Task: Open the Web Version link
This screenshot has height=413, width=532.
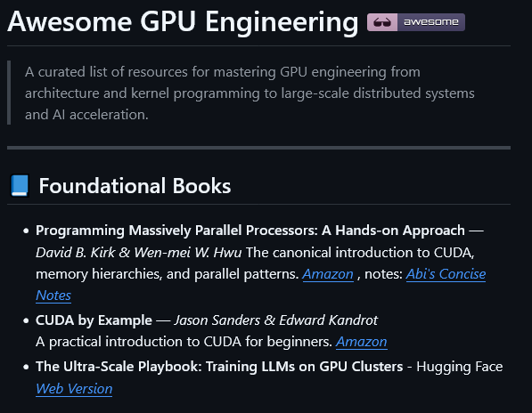Action: tap(74, 389)
